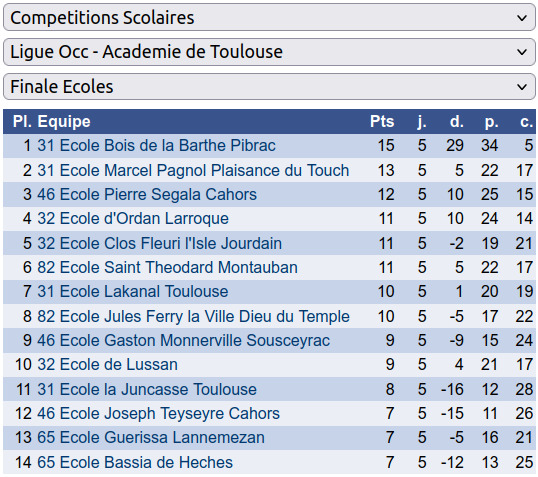Click 31 Ecole la Juncasse Toulouse

click(147, 389)
